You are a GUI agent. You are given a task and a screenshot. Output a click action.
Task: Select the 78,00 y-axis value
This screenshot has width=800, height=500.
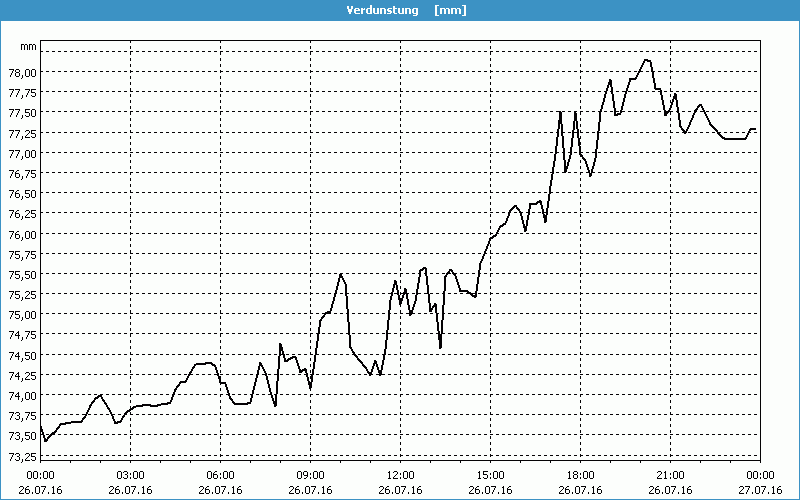click(23, 72)
